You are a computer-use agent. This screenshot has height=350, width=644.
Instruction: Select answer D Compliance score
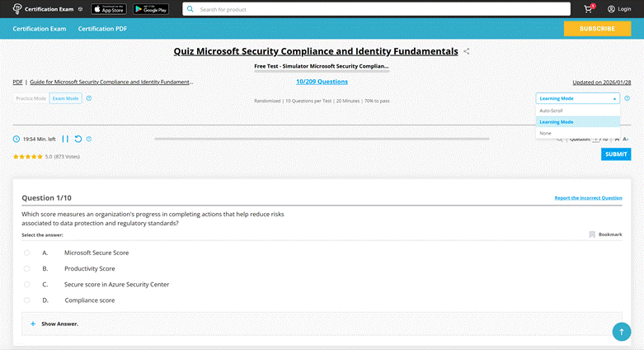click(27, 300)
